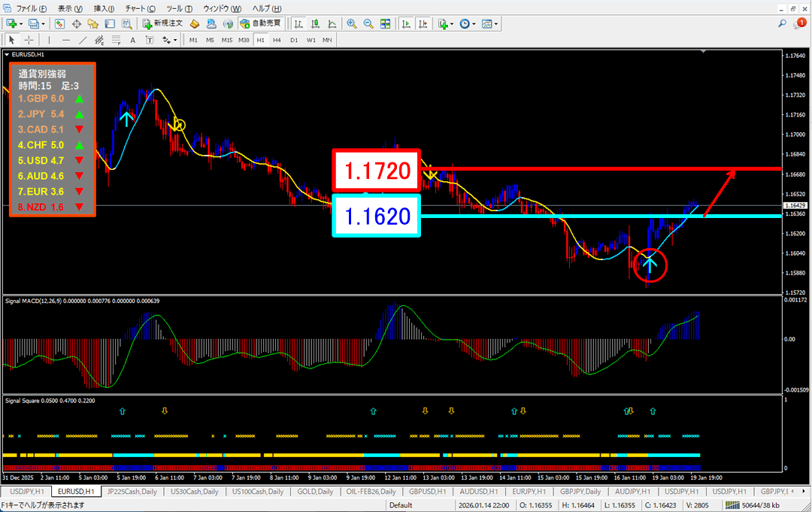The height and width of the screenshot is (512, 812).
Task: Toggle chart shift from right edge
Action: point(423,24)
